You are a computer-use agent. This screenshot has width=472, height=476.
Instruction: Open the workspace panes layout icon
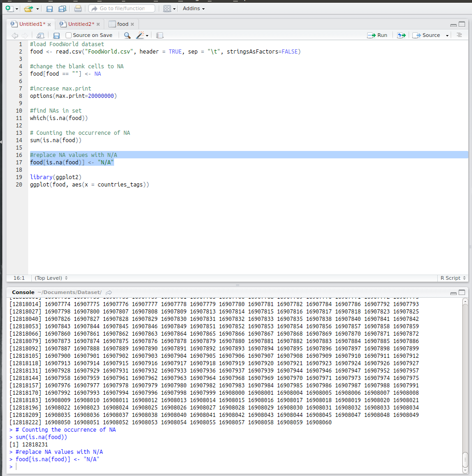coord(167,8)
